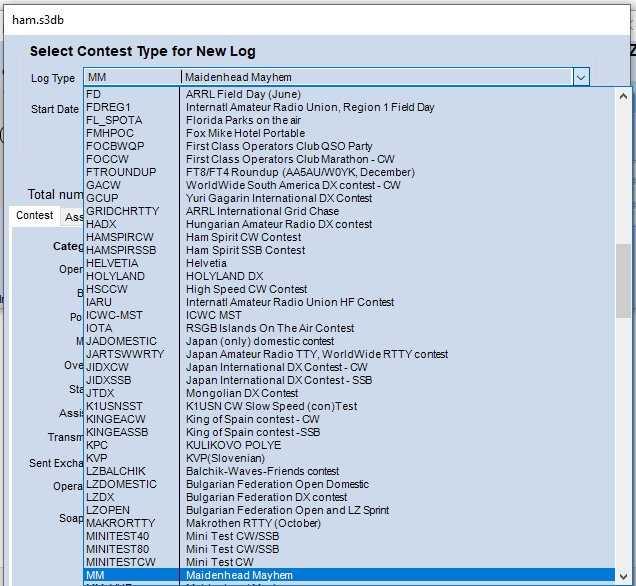Pick MAKRORTTY Makrothen RTTY (October)
636x586 pixels.
350,523
